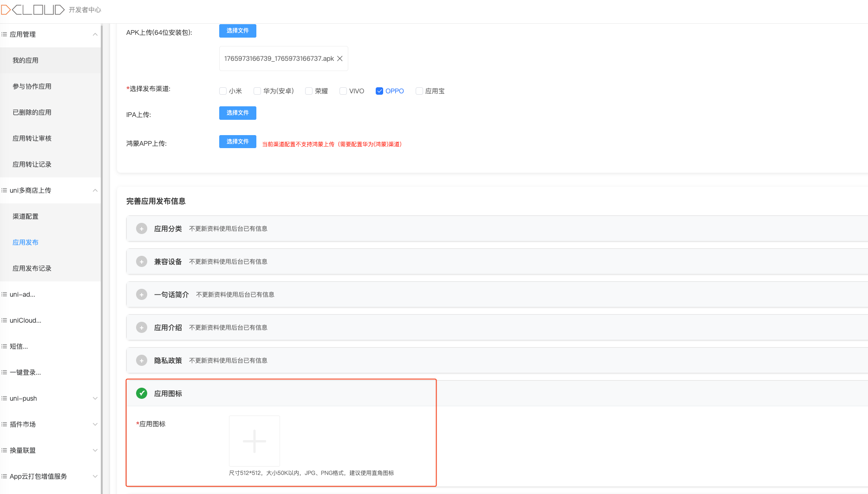Screen dimensions: 868x494
Task: Click 选择文件 button for 鸿蒙APP上传
Action: point(238,142)
